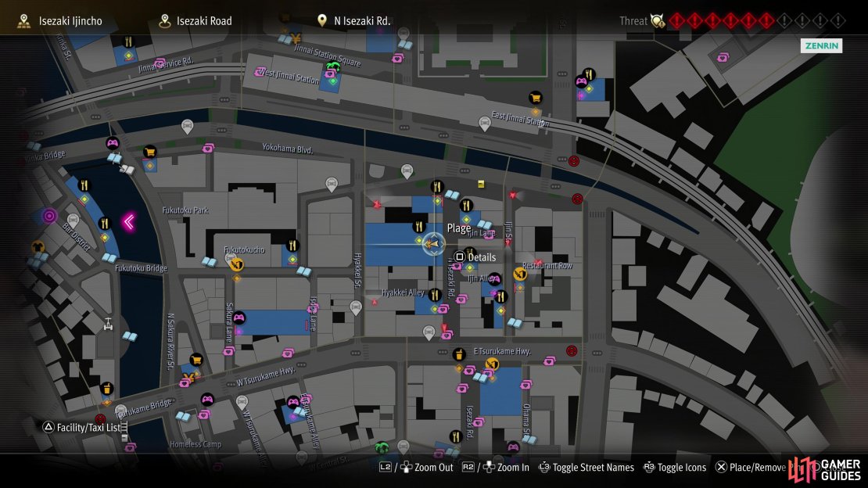Click the Restaurant Row label
The image size is (868, 488).
pos(547,265)
